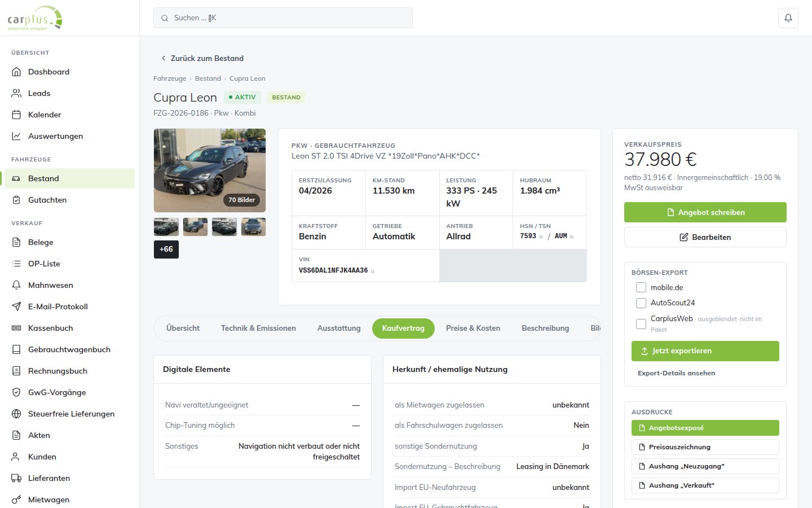Open Belege in the sidebar
812x508 pixels.
(x=69, y=242)
